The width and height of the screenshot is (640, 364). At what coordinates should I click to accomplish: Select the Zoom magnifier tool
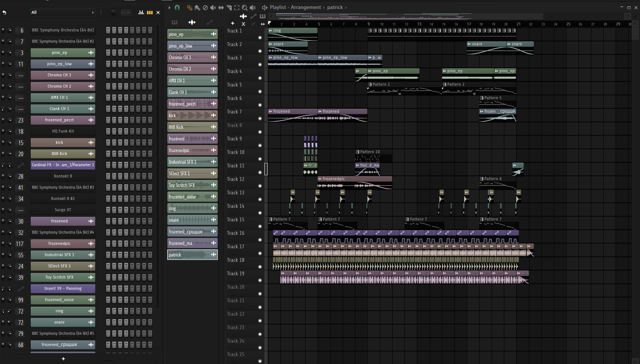pyautogui.click(x=245, y=7)
